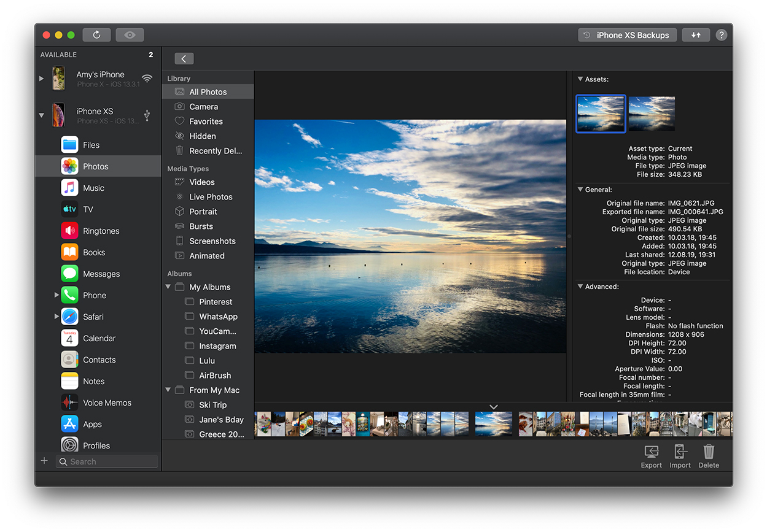Collapse the Advanced metadata section
The image size is (767, 532).
580,287
